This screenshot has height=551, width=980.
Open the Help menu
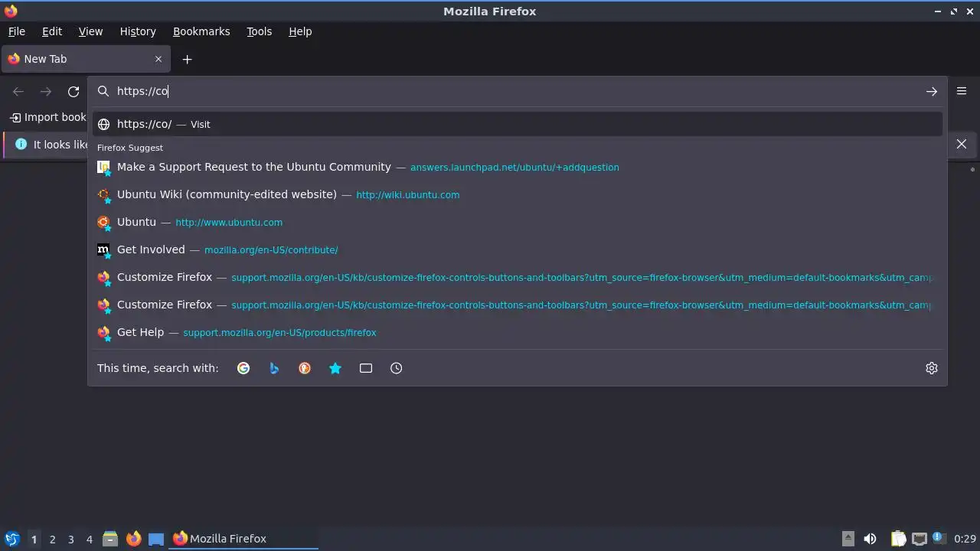[x=300, y=31]
